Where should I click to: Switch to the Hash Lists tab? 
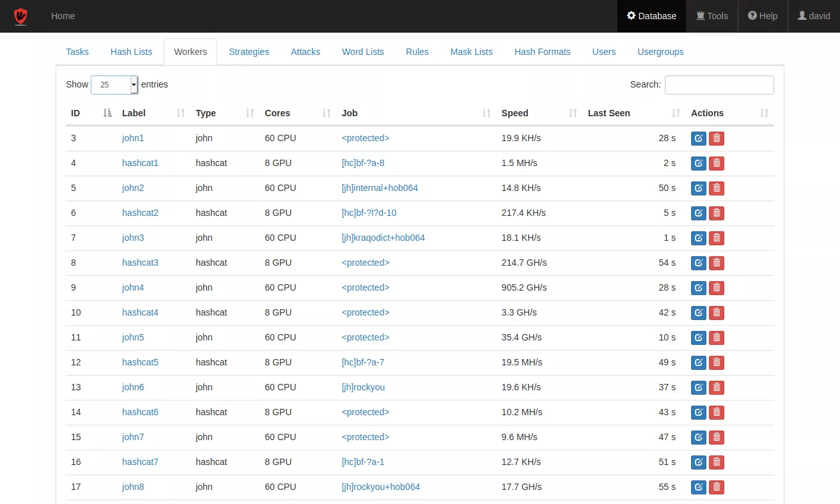point(131,52)
